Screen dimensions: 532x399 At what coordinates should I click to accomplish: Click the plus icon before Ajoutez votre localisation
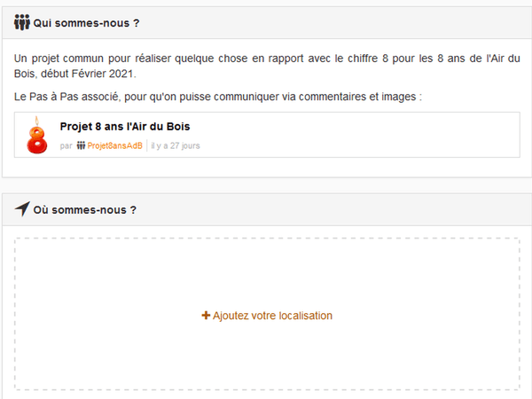tap(206, 315)
